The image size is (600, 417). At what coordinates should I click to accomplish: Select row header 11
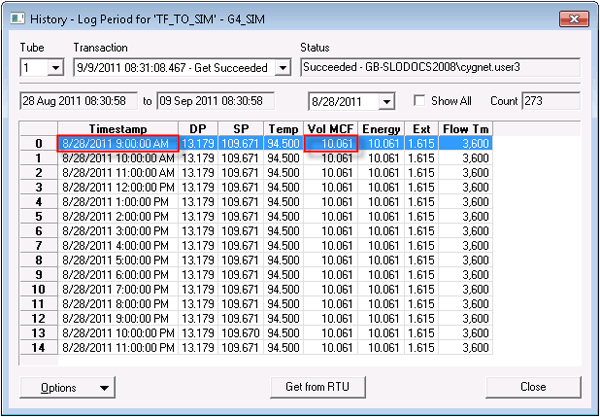(39, 303)
